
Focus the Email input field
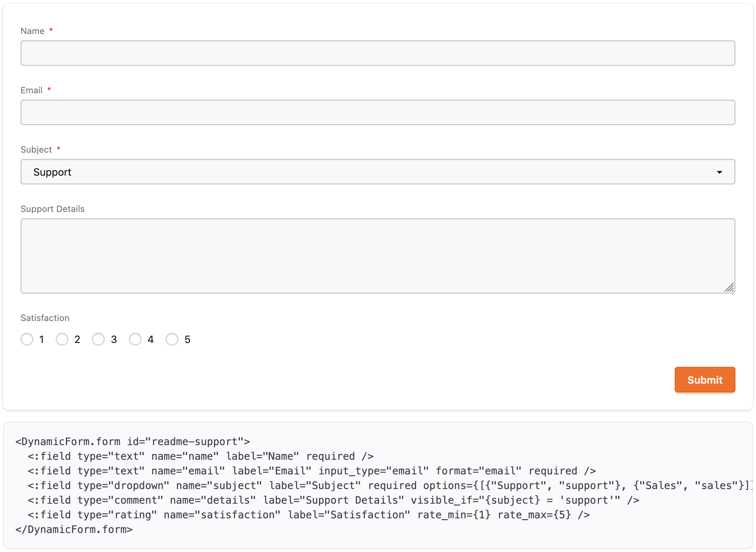pyautogui.click(x=378, y=112)
